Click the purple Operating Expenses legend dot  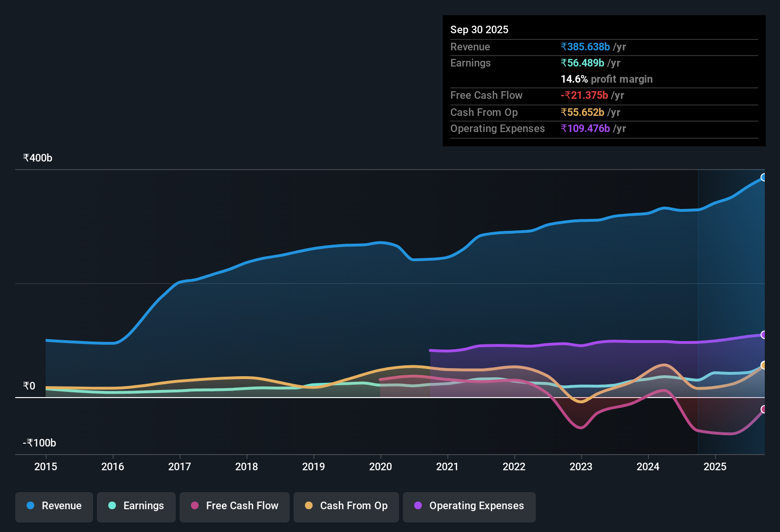point(418,506)
